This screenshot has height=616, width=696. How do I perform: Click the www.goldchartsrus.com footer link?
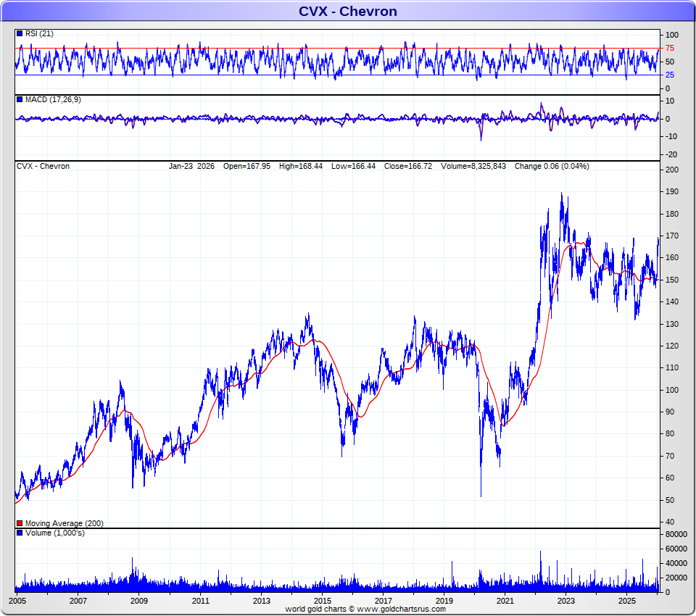point(402,609)
